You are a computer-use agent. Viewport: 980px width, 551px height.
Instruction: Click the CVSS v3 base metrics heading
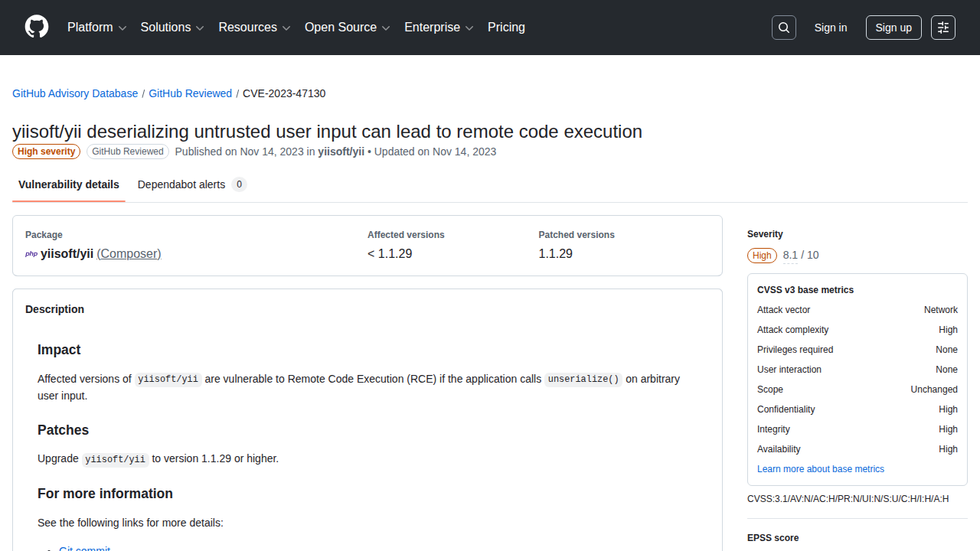[805, 290]
